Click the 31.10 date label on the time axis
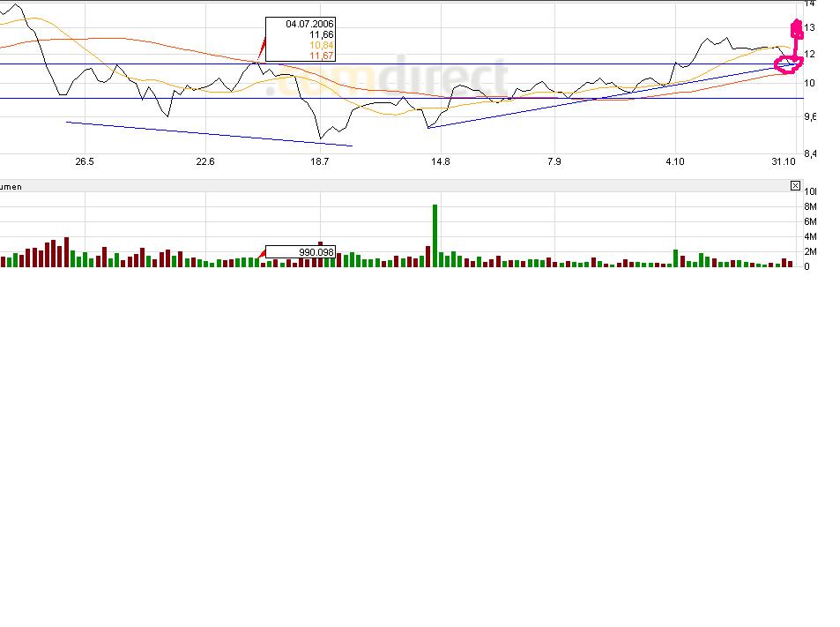Viewport: 840px width, 627px height. coord(784,161)
